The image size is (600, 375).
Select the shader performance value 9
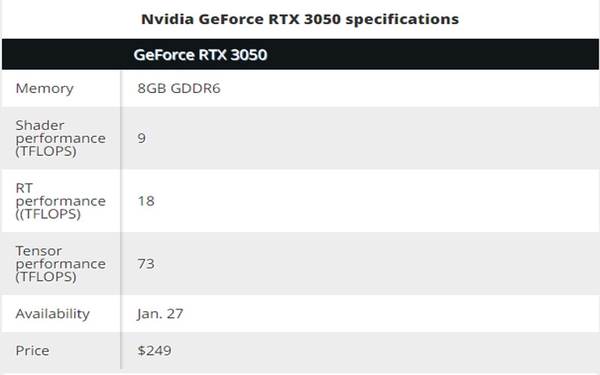pyautogui.click(x=142, y=138)
